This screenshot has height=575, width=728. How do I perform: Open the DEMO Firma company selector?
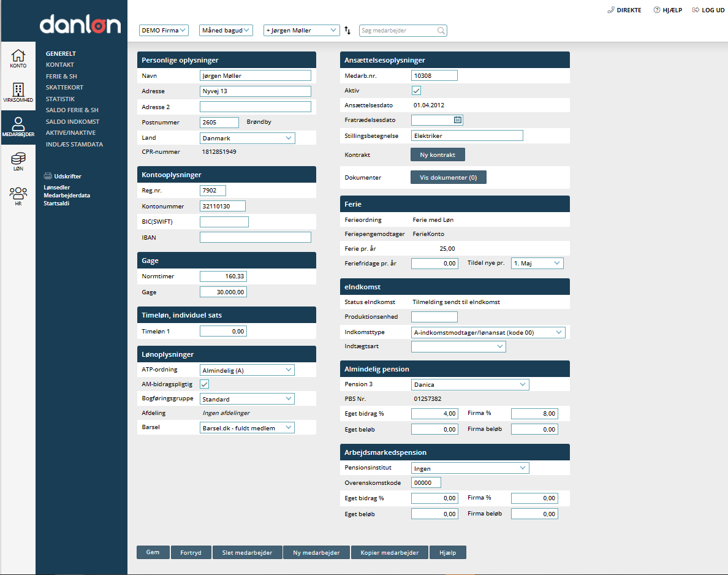pos(164,30)
